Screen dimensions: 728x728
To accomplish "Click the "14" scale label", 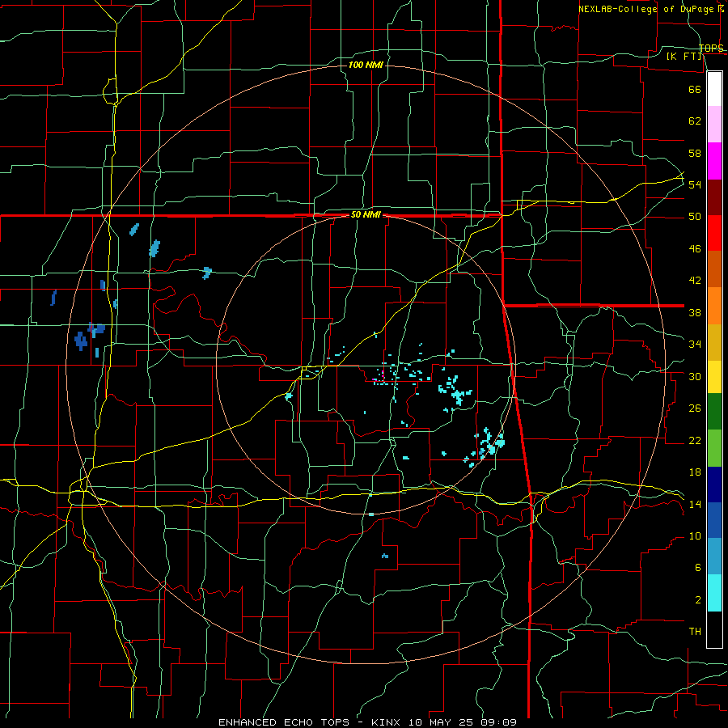I will click(x=695, y=504).
